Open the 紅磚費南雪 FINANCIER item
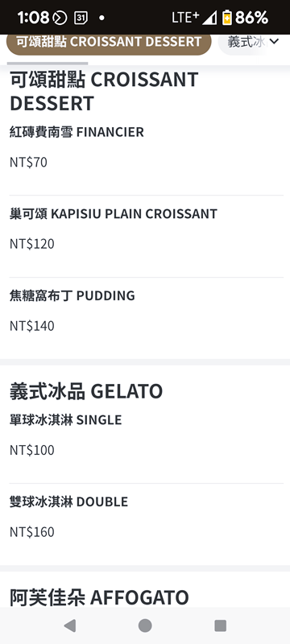The height and width of the screenshot is (644, 290). (x=147, y=155)
